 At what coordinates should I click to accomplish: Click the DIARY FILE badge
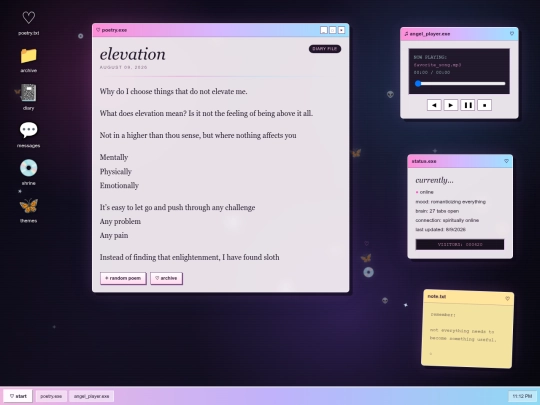coord(325,49)
